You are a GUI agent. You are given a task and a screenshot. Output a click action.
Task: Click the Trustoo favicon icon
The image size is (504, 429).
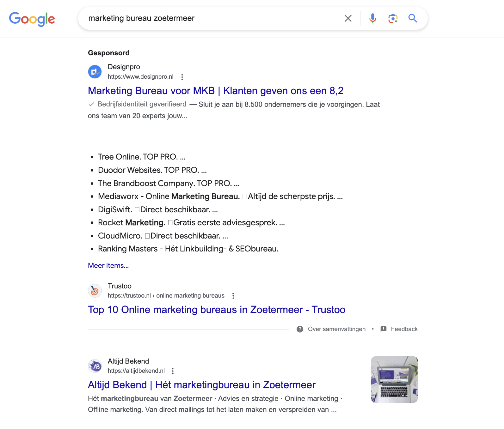95,291
